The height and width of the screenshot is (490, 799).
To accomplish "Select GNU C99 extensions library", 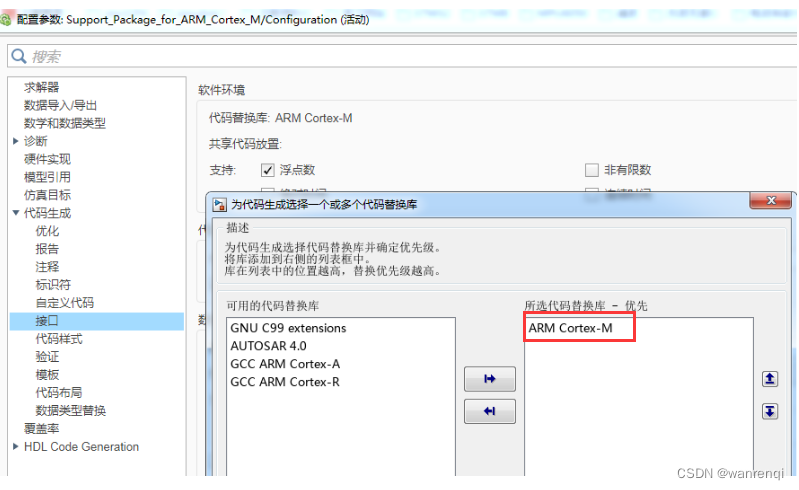I will pos(288,328).
